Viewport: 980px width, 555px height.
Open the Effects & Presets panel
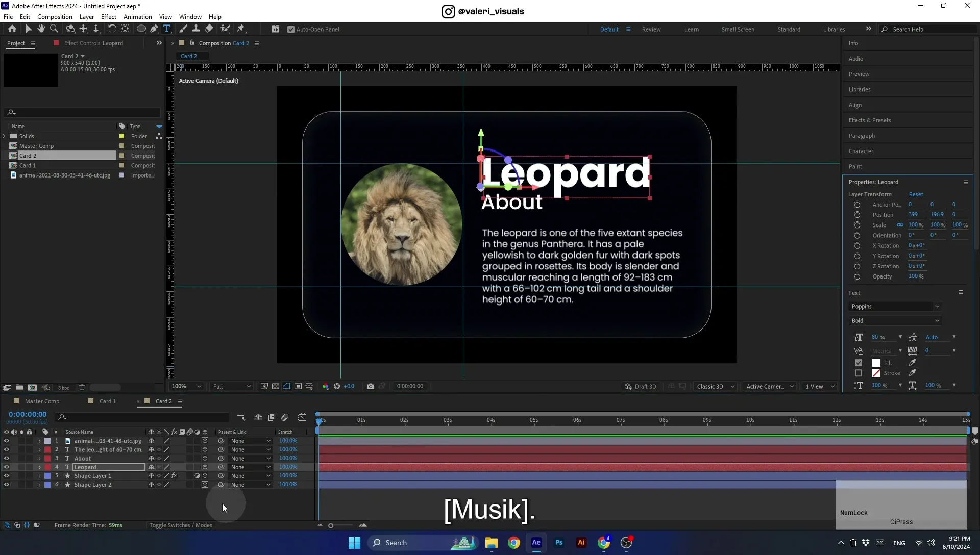(x=870, y=120)
